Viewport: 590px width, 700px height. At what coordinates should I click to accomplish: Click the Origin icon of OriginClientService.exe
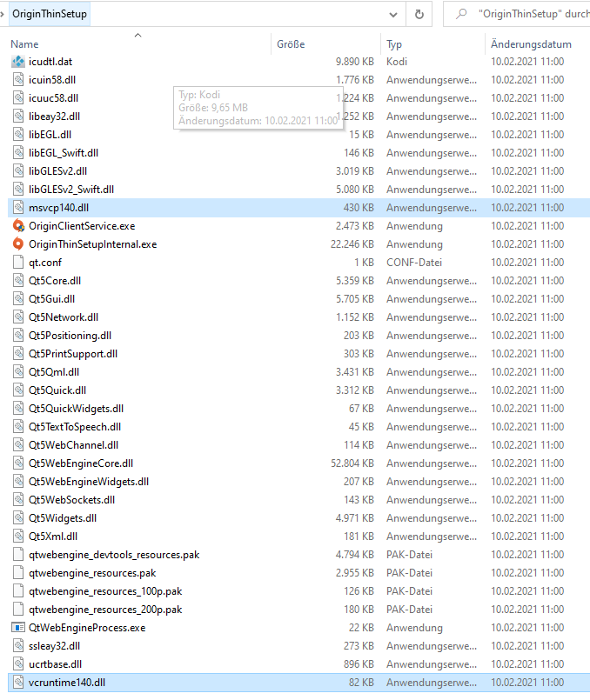point(18,226)
